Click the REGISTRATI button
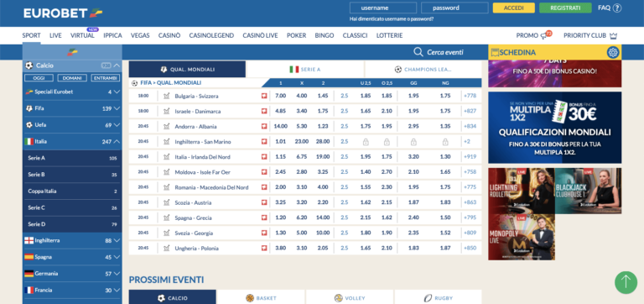Screen dimensions: 644x304 pyautogui.click(x=565, y=8)
